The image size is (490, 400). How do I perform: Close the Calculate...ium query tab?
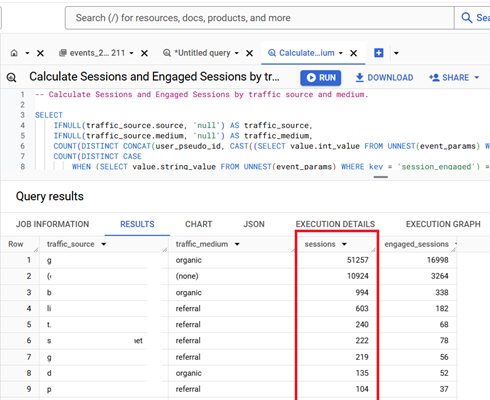pos(354,53)
